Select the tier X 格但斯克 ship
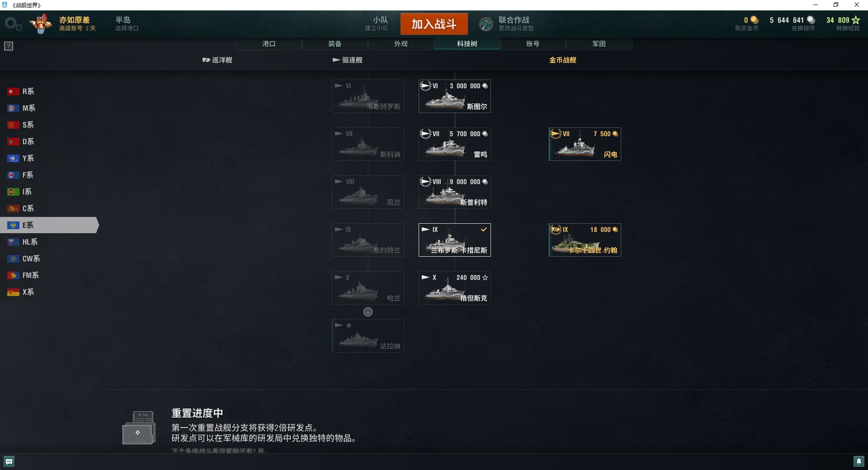 455,288
